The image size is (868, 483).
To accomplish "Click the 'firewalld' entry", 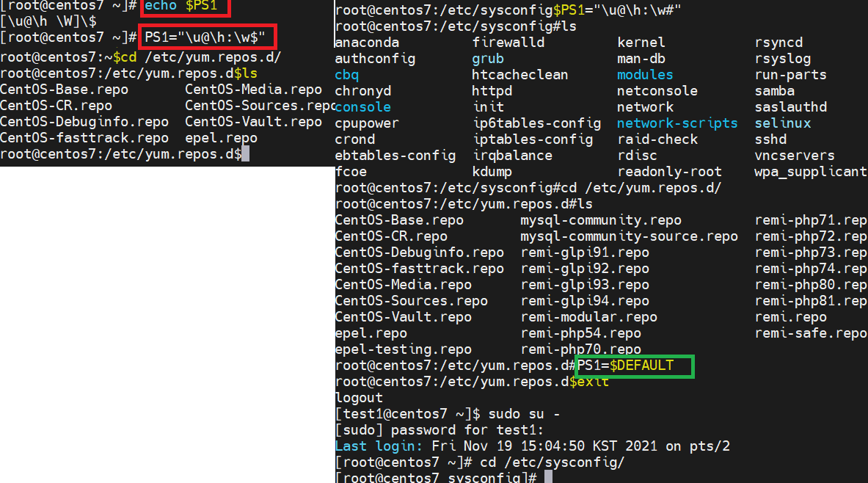I will point(508,42).
